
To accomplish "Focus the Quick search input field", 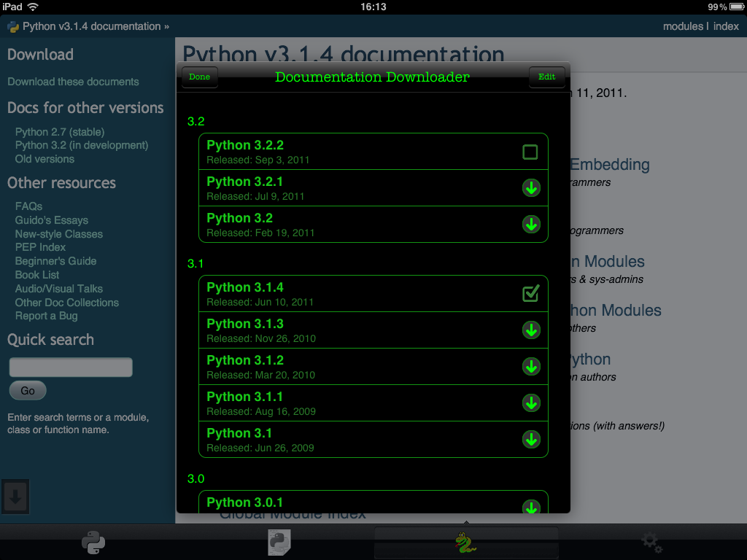I will (x=71, y=367).
